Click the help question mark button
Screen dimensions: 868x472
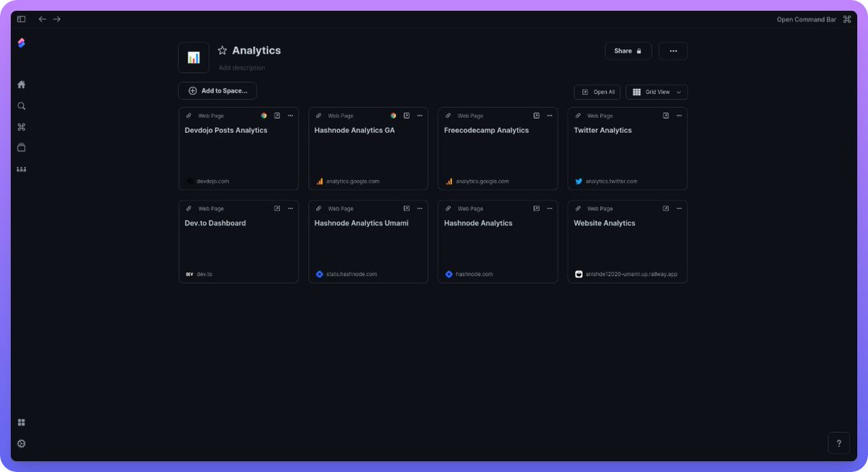point(838,444)
